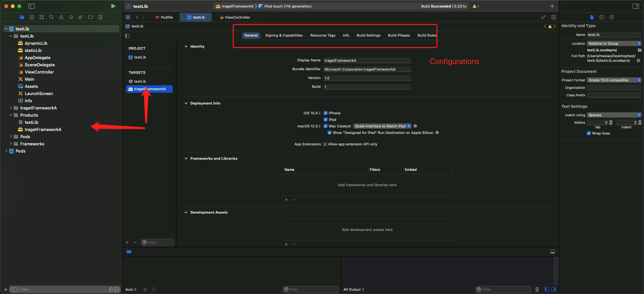The image size is (644, 294).
Task: Open the Debug navigator
Action: click(x=81, y=17)
